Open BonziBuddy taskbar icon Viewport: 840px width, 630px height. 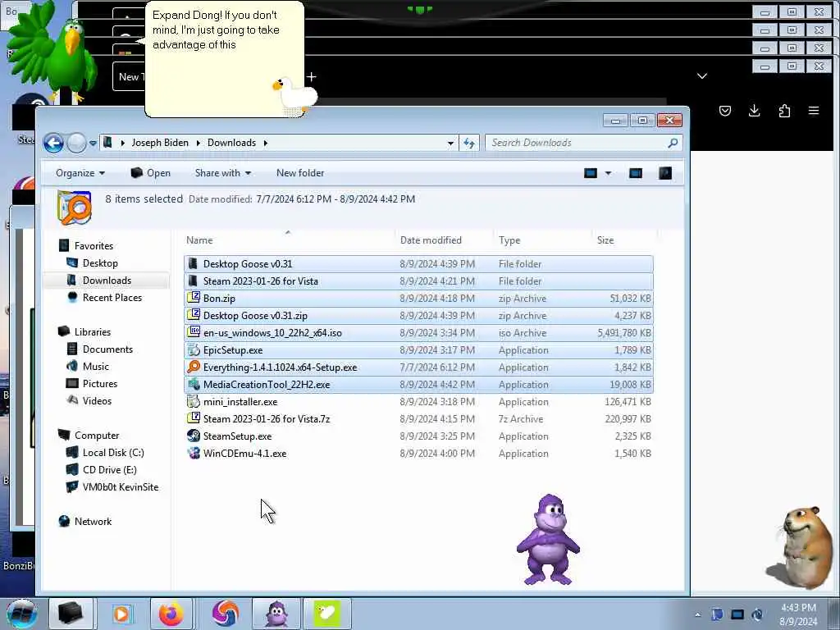(x=276, y=614)
